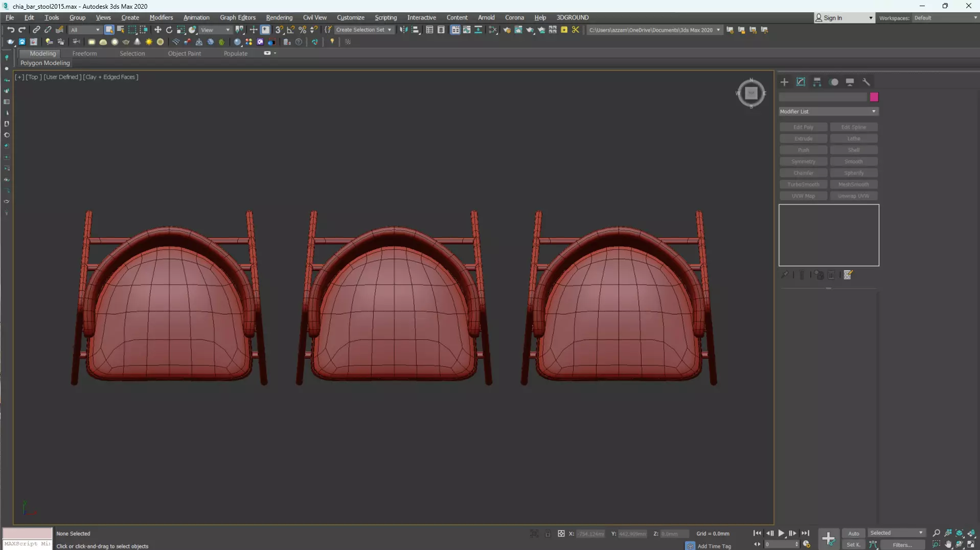Switch to the Object Paint ribbon tab

(x=185, y=53)
